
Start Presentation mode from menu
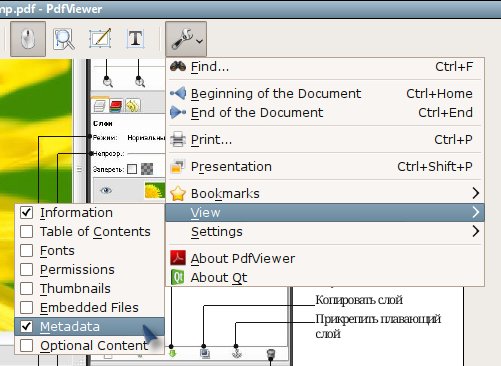325,167
